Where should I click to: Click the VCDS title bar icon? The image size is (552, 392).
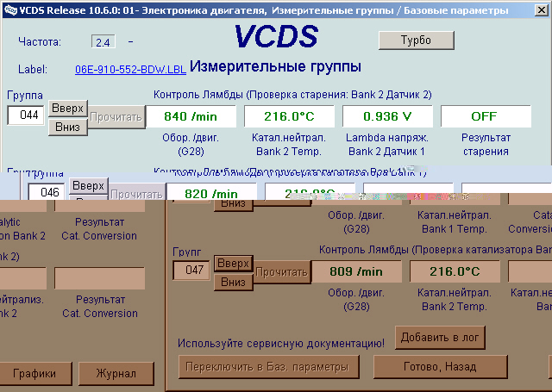(x=10, y=10)
